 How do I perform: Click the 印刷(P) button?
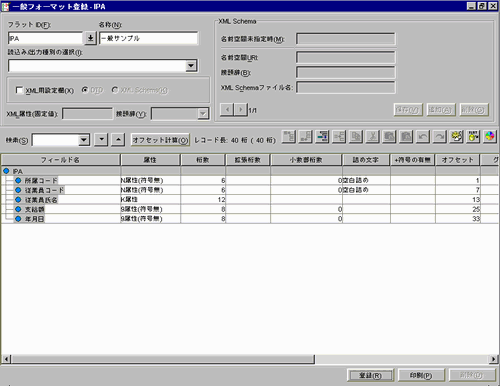click(421, 375)
